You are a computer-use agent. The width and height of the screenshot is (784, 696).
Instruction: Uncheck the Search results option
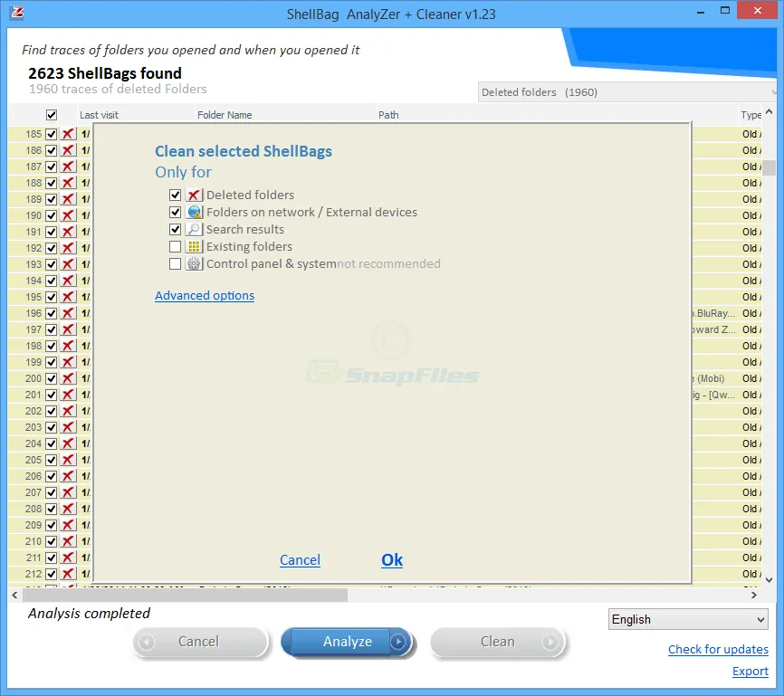click(x=175, y=229)
